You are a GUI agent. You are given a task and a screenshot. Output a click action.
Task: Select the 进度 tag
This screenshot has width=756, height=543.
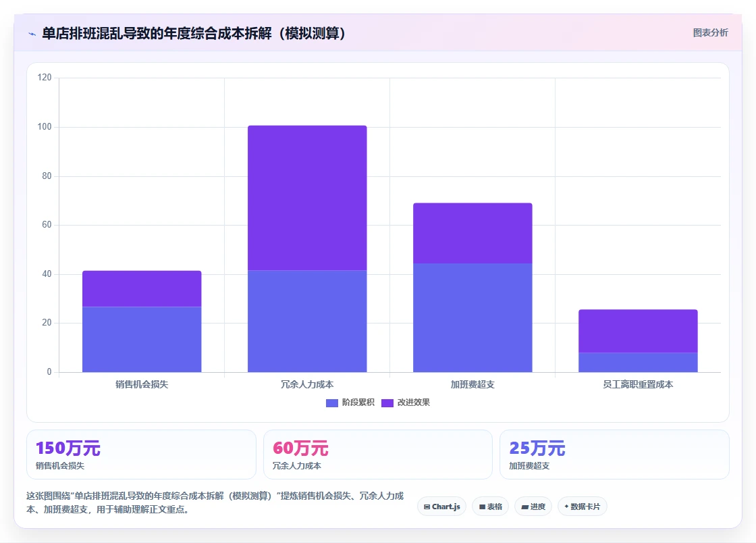pyautogui.click(x=533, y=507)
